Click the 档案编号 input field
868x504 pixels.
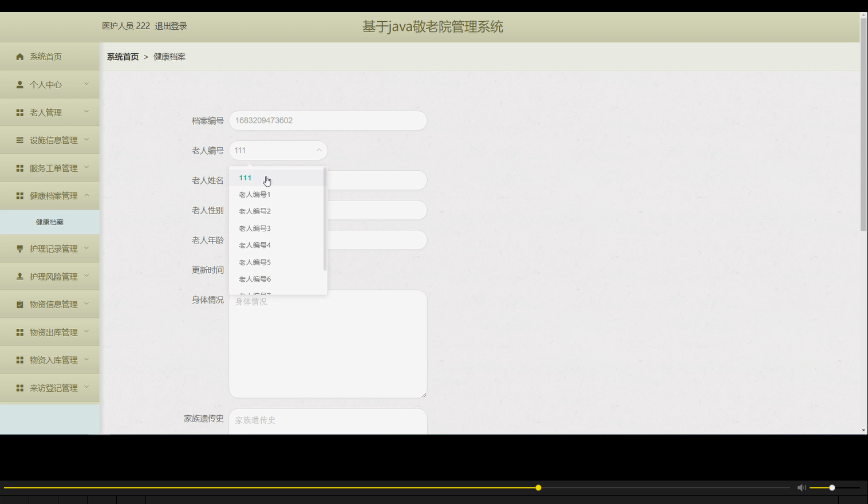(328, 120)
